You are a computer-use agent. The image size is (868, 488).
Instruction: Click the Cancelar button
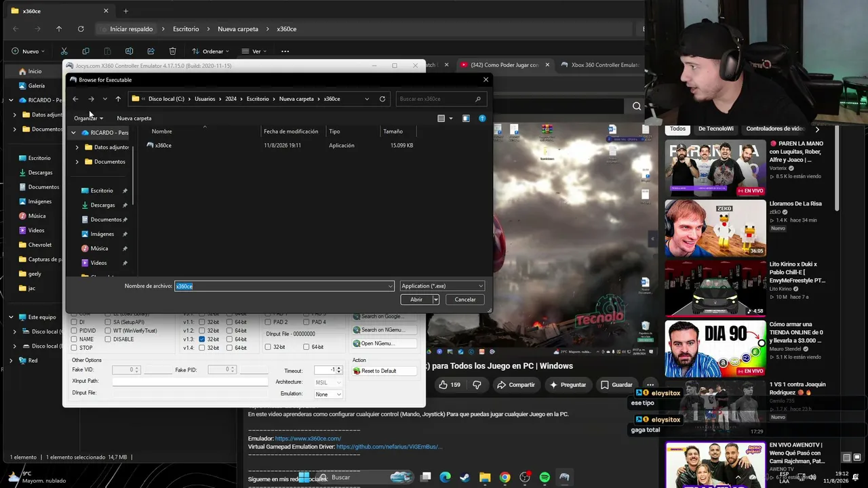(x=465, y=300)
